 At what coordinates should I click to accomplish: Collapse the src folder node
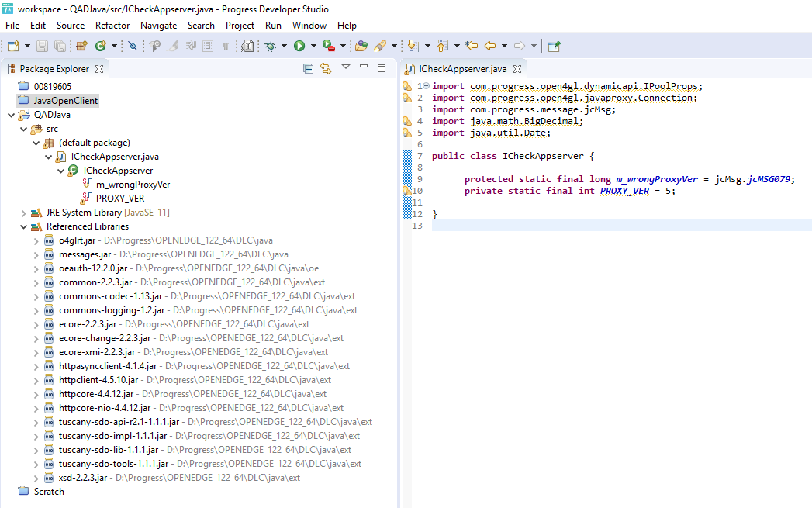click(x=23, y=129)
